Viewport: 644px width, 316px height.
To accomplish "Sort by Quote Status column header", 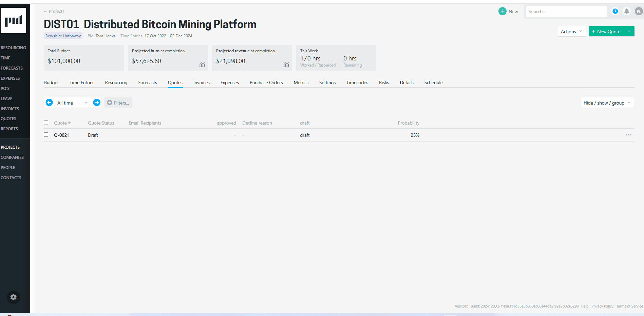I will point(101,123).
